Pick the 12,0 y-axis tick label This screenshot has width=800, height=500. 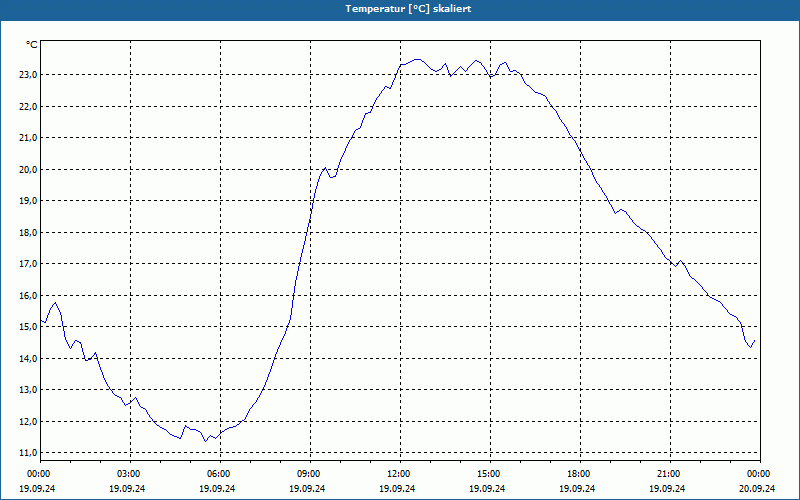pos(29,421)
